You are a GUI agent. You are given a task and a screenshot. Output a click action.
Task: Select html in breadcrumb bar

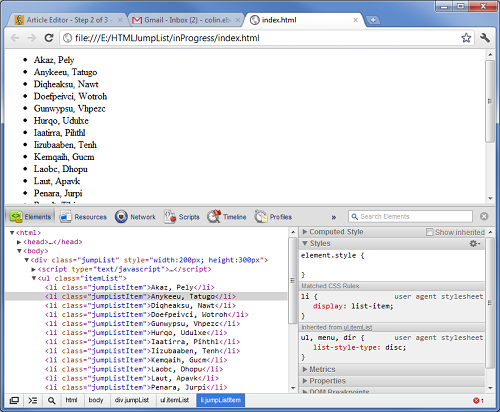[x=71, y=400]
